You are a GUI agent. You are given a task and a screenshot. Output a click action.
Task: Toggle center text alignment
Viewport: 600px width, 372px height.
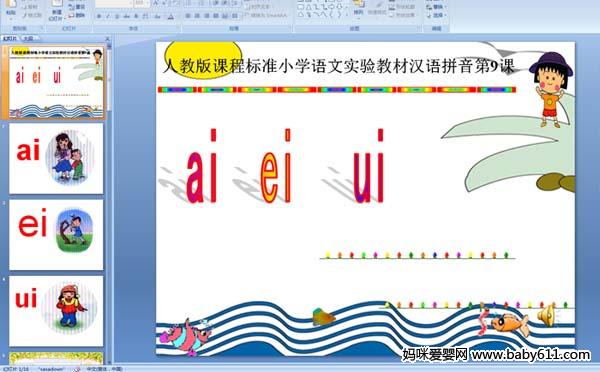pos(197,16)
